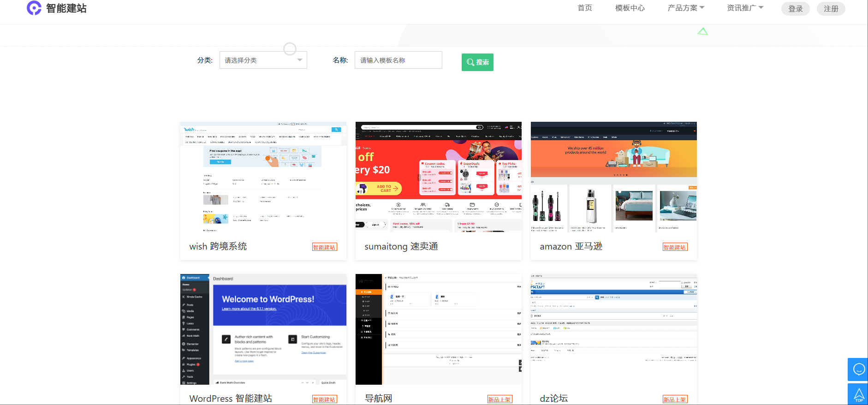Image resolution: width=868 pixels, height=405 pixels.
Task: Click the 智能建站 tag on amazon card
Action: tap(675, 247)
